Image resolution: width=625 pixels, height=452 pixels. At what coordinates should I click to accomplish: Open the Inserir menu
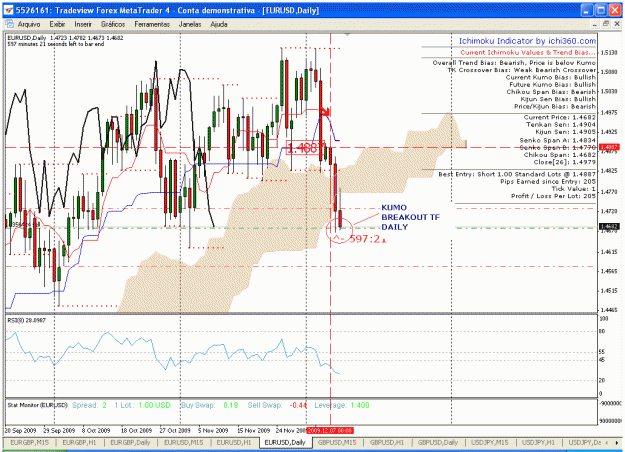click(x=83, y=24)
